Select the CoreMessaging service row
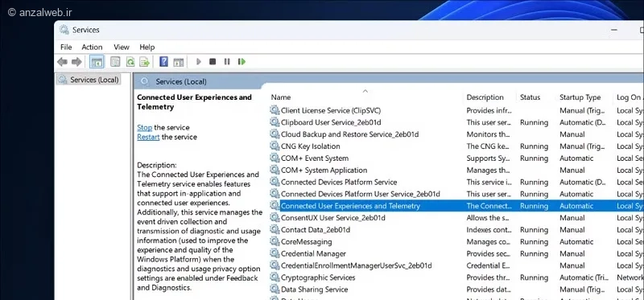The width and height of the screenshot is (644, 300). click(x=456, y=242)
